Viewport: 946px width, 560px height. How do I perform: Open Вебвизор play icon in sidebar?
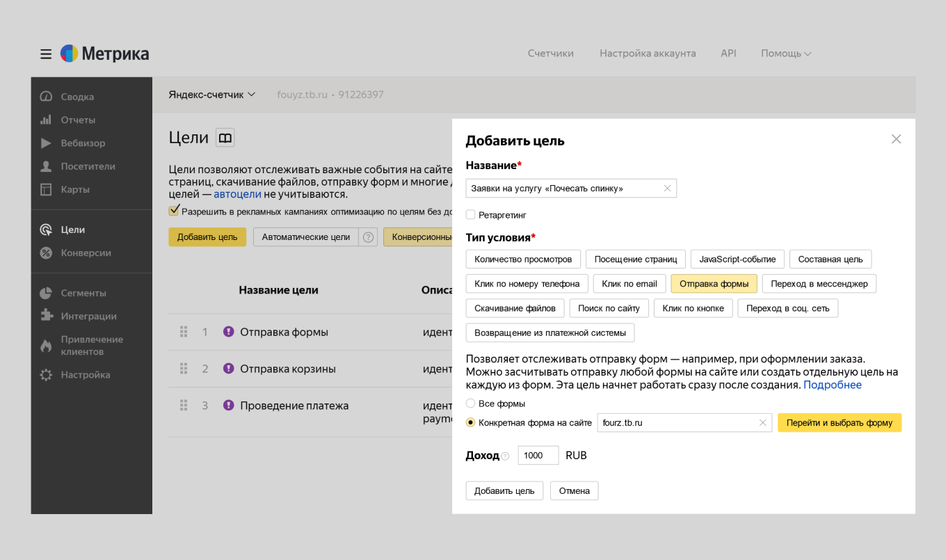(x=46, y=143)
